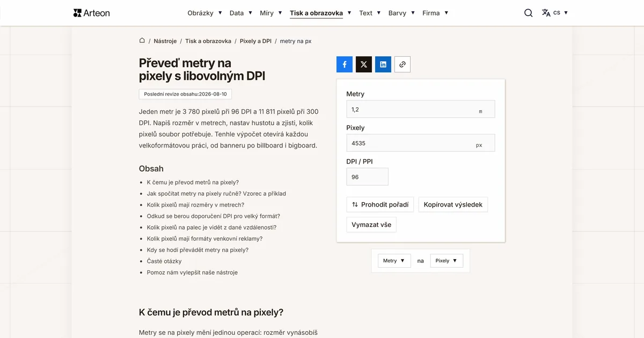Open the search magnifier icon
644x338 pixels.
click(x=529, y=13)
